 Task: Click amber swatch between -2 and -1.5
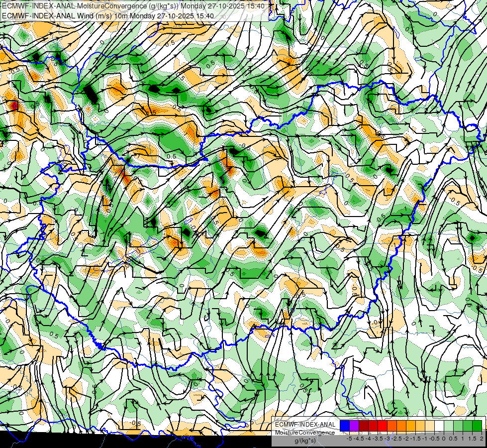[411, 426]
